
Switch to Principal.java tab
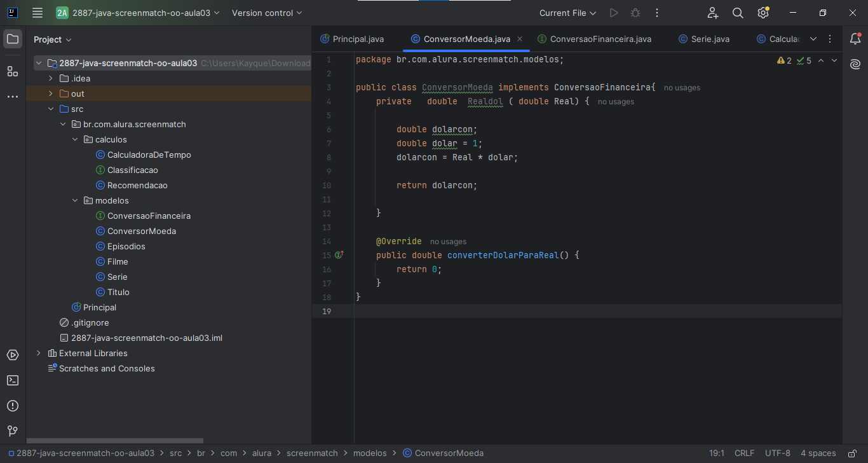tap(353, 39)
